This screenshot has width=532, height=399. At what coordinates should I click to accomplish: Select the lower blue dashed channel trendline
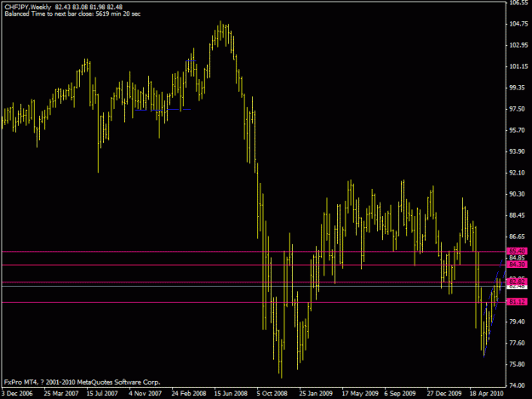pos(495,314)
